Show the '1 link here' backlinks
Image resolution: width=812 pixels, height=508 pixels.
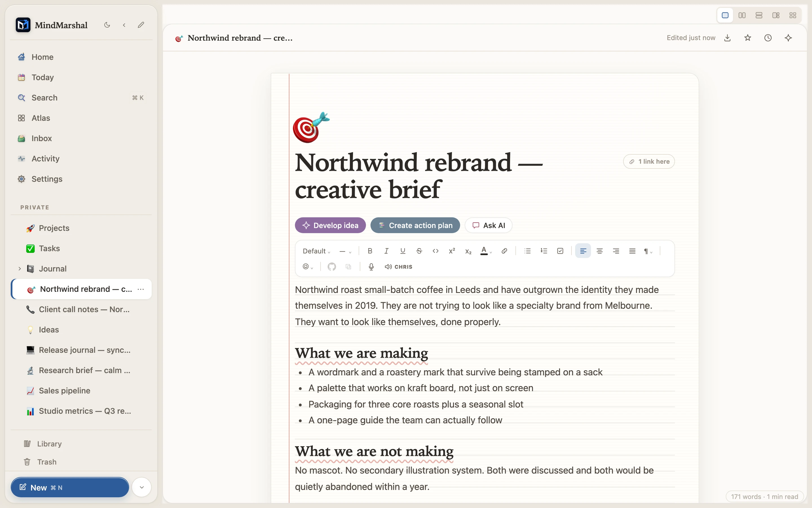649,162
